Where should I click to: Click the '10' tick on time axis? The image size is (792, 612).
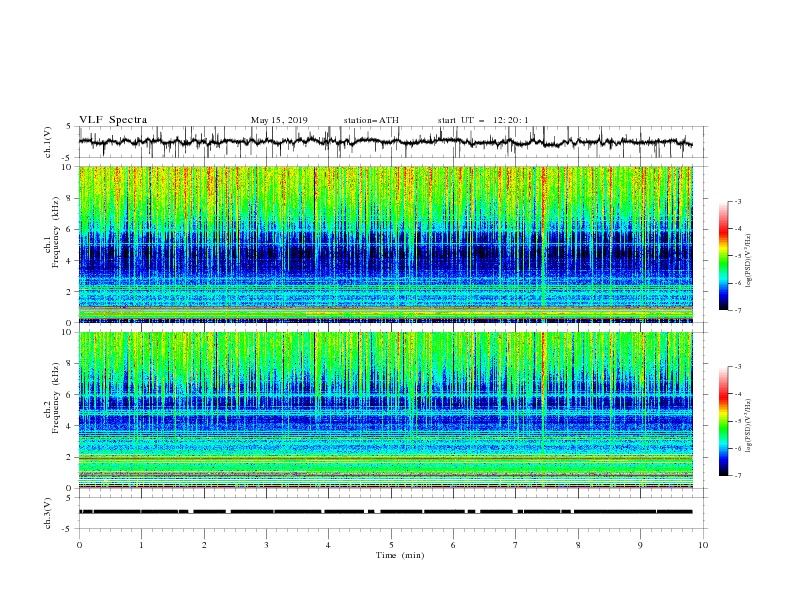point(703,545)
